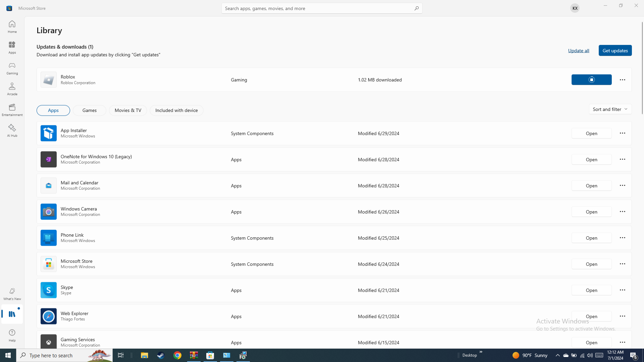Open Windows Start menu
Image resolution: width=644 pixels, height=362 pixels.
tap(8, 355)
